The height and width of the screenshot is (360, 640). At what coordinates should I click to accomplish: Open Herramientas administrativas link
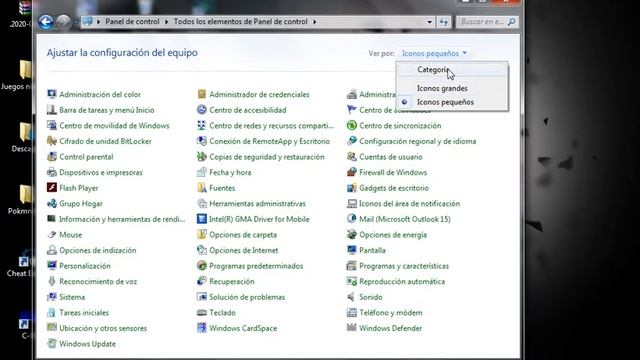[x=257, y=203]
